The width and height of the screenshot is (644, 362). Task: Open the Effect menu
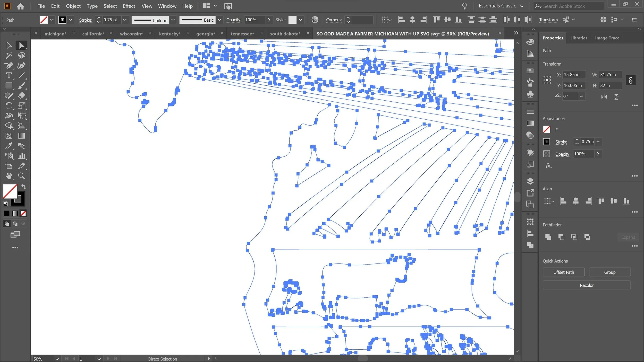(x=129, y=6)
